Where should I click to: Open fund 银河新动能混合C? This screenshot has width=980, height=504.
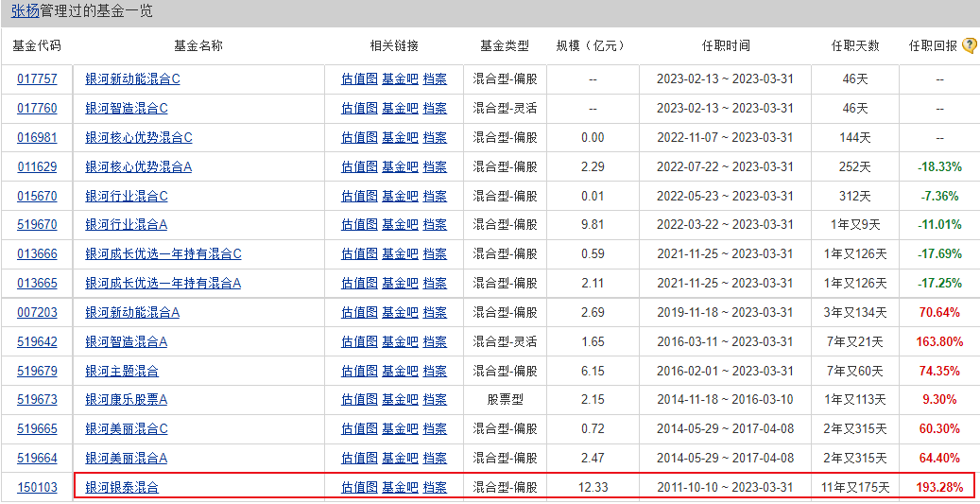pyautogui.click(x=132, y=78)
